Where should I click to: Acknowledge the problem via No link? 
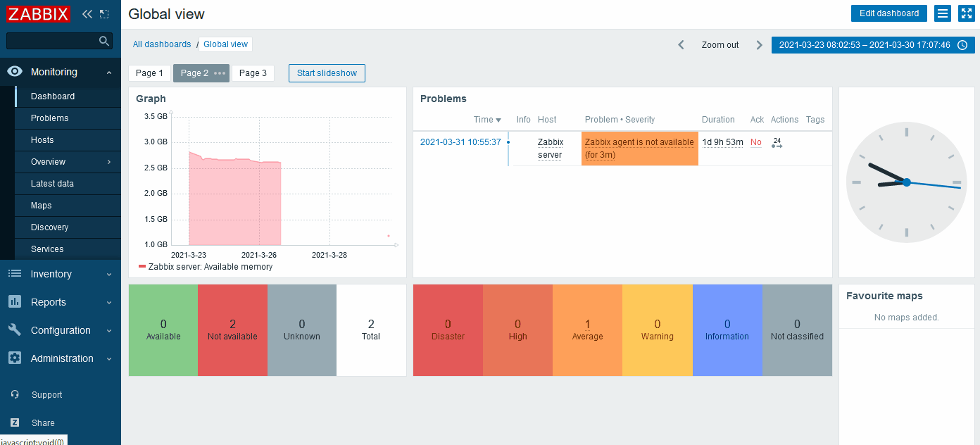pyautogui.click(x=756, y=142)
